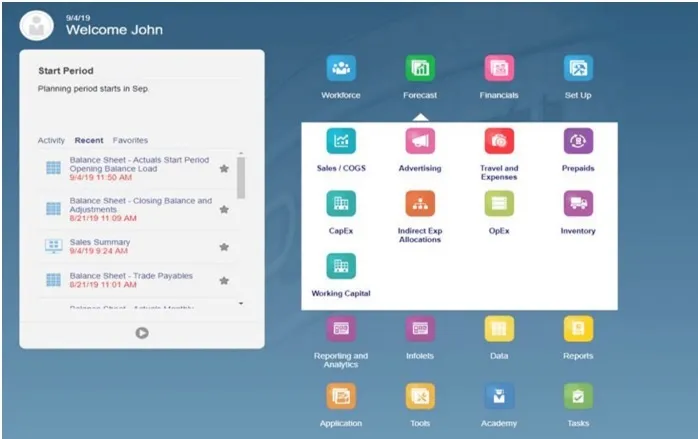698x439 pixels.
Task: Star the Balance Sheet - Trade Payables item
Action: pos(224,280)
